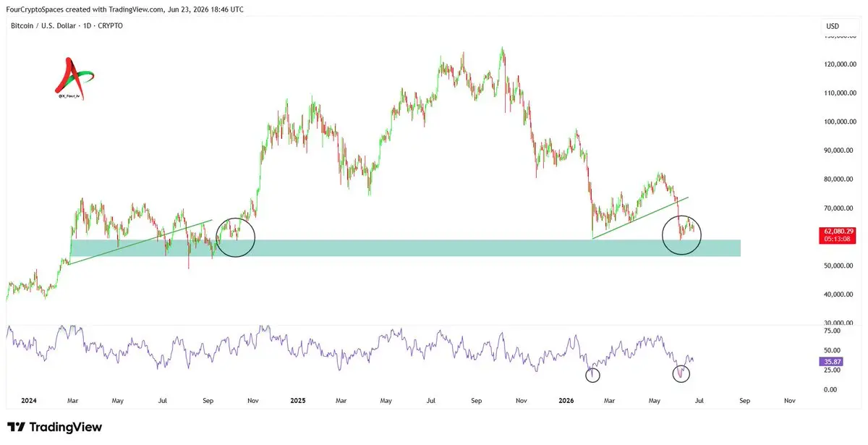Click the Bitcoin / U.S. Dollar chart title
This screenshot has height=445, width=868.
point(67,25)
